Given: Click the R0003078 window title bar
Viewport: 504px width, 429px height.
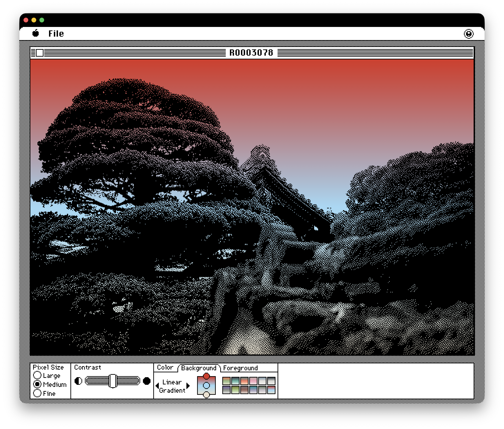Looking at the screenshot, I should click(x=252, y=53).
